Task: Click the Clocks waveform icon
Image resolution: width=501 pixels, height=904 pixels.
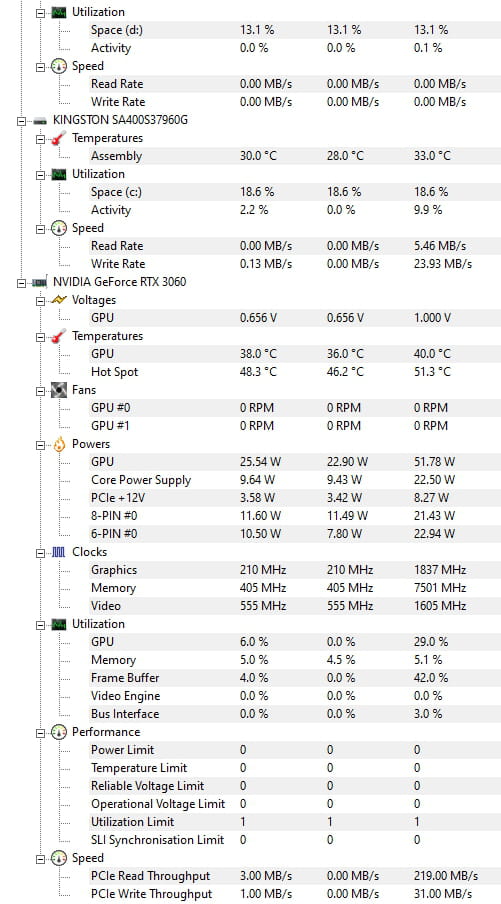Action: pos(59,552)
